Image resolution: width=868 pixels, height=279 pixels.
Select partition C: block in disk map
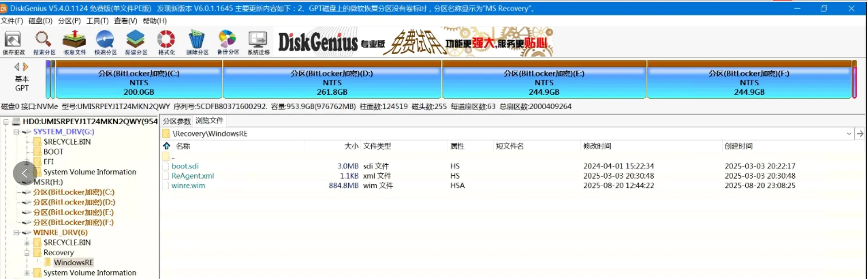point(139,79)
